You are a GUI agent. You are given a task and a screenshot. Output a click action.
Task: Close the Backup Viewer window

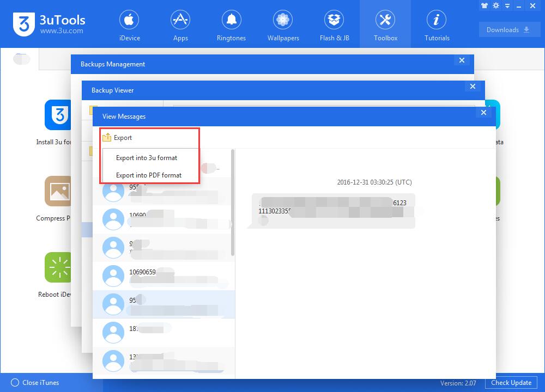[x=473, y=87]
